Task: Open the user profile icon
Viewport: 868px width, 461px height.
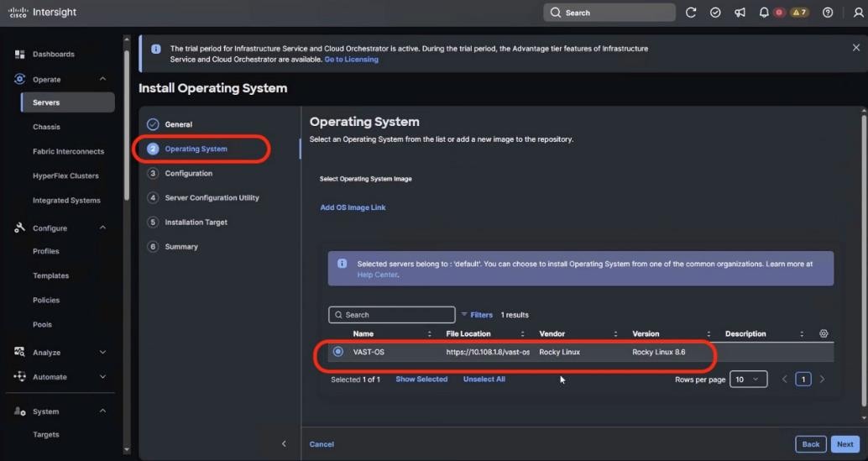Action: (859, 12)
